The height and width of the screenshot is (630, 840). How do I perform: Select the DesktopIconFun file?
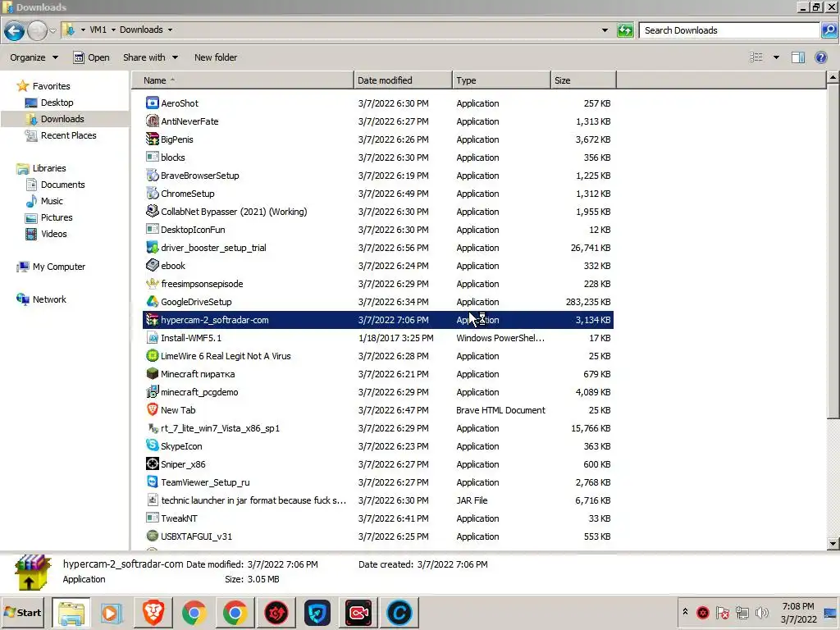377,230
